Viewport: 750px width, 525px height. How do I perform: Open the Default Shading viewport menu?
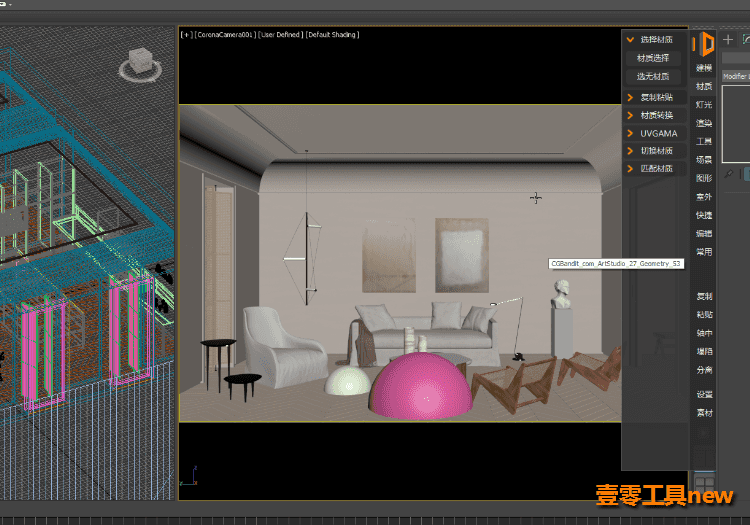click(x=332, y=34)
